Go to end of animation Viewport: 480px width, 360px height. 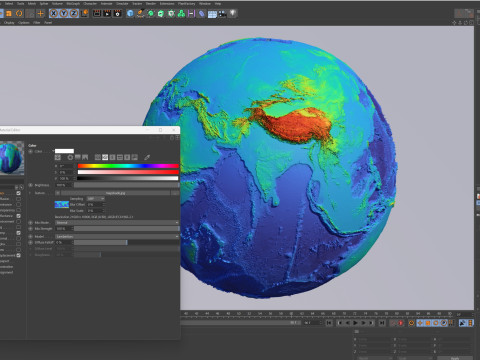click(382, 323)
